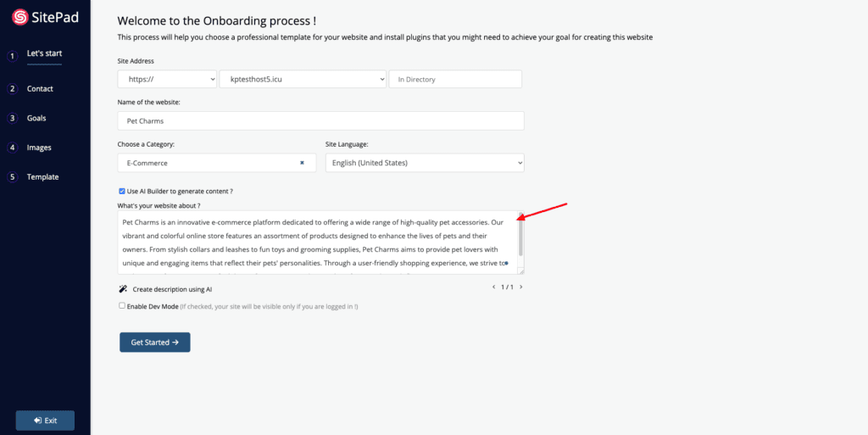Clear the E-Commerce category with the x icon

click(x=302, y=163)
